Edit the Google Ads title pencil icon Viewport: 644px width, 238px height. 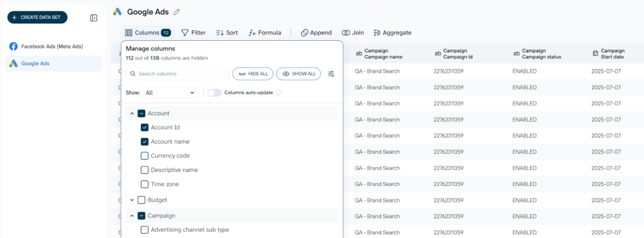click(177, 12)
